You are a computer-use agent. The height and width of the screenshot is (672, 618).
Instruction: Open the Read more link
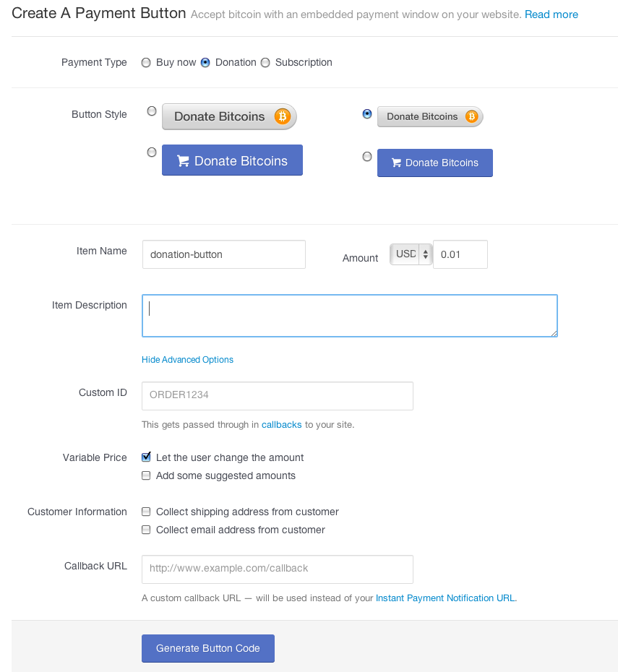[x=552, y=14]
